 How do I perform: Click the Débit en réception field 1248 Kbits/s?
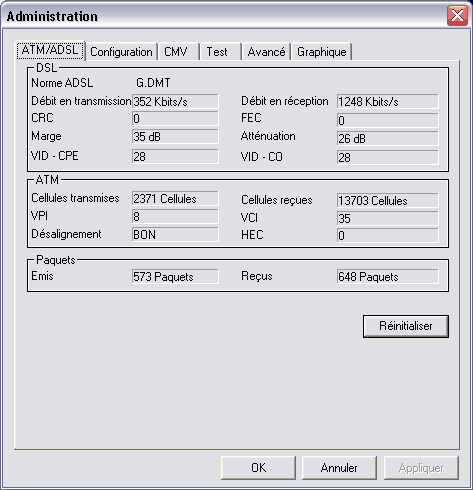(387, 101)
